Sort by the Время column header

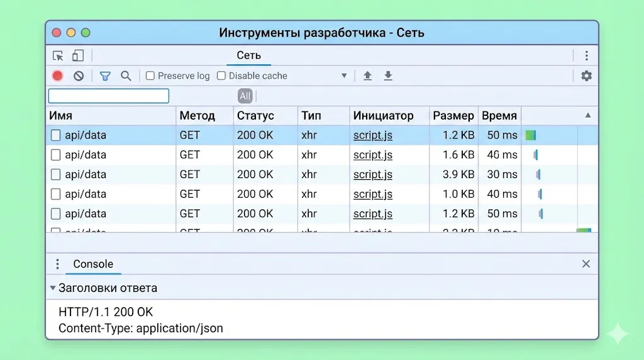499,115
